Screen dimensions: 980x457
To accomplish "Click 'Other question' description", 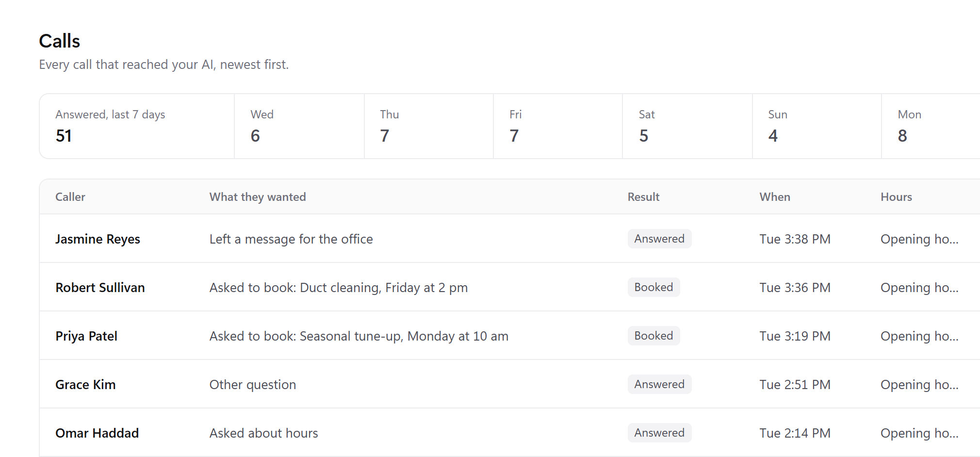I will click(253, 385).
